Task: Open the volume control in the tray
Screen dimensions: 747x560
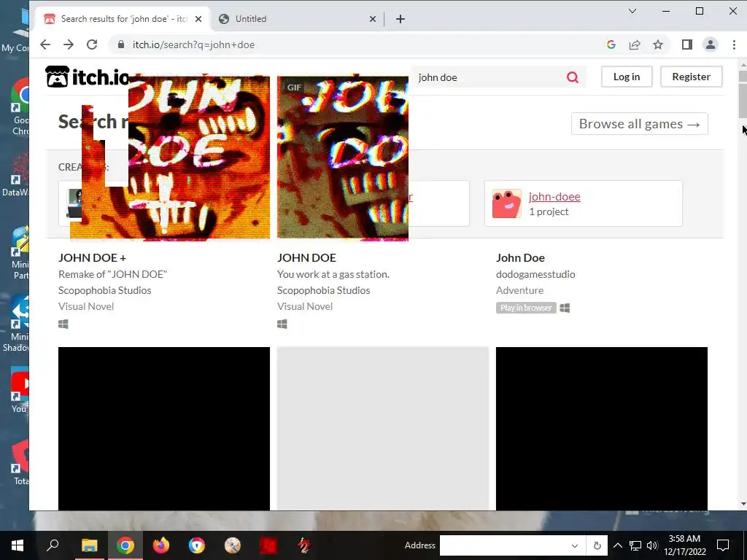Action: pyautogui.click(x=652, y=545)
